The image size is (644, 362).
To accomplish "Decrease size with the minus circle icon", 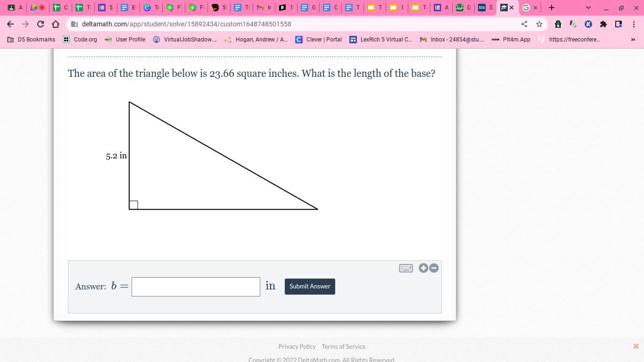I will pos(434,268).
